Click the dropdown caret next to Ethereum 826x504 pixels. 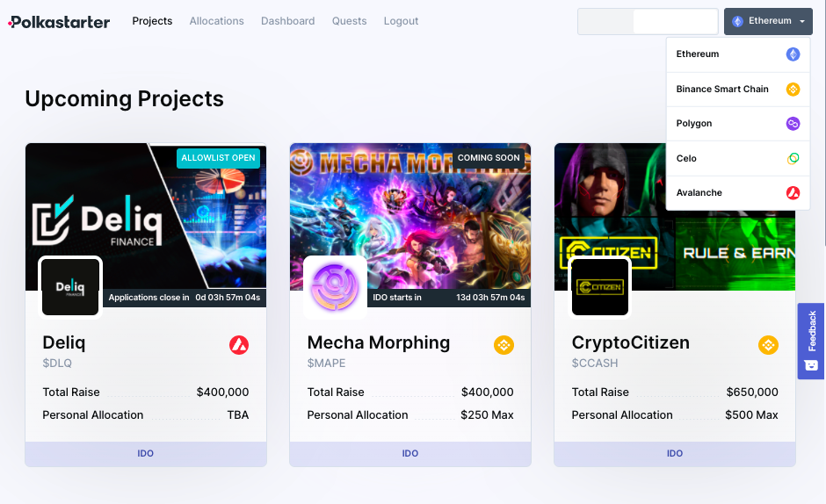(802, 22)
